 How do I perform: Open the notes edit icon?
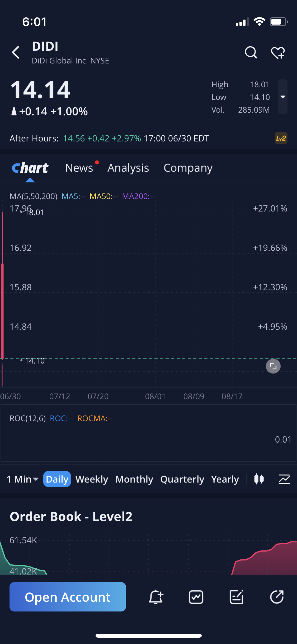236,597
